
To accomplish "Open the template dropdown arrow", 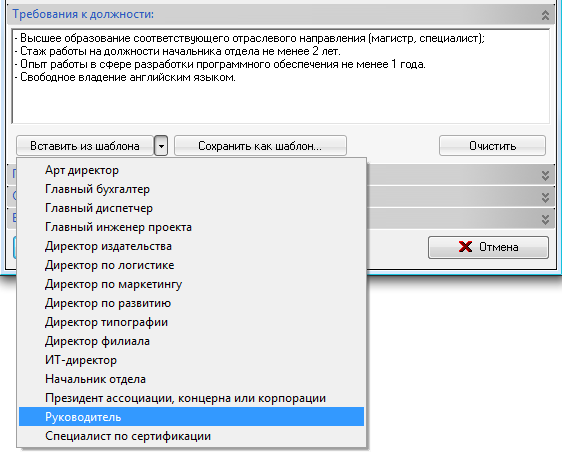I will coord(161,146).
